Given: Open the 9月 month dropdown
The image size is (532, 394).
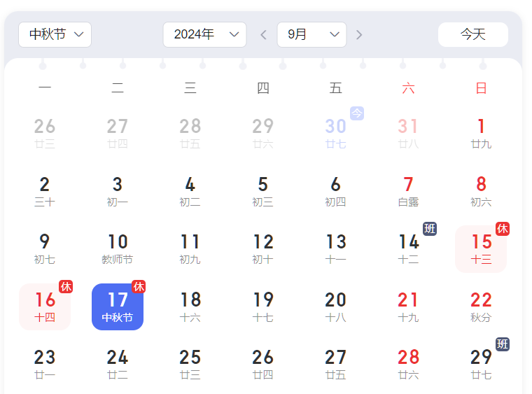Looking at the screenshot, I should (311, 34).
